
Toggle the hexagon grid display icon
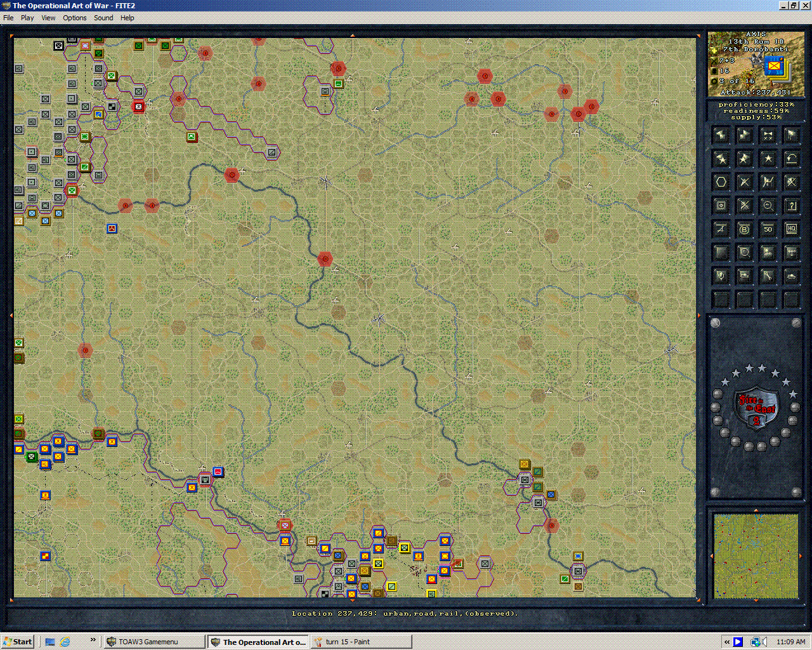[x=721, y=182]
